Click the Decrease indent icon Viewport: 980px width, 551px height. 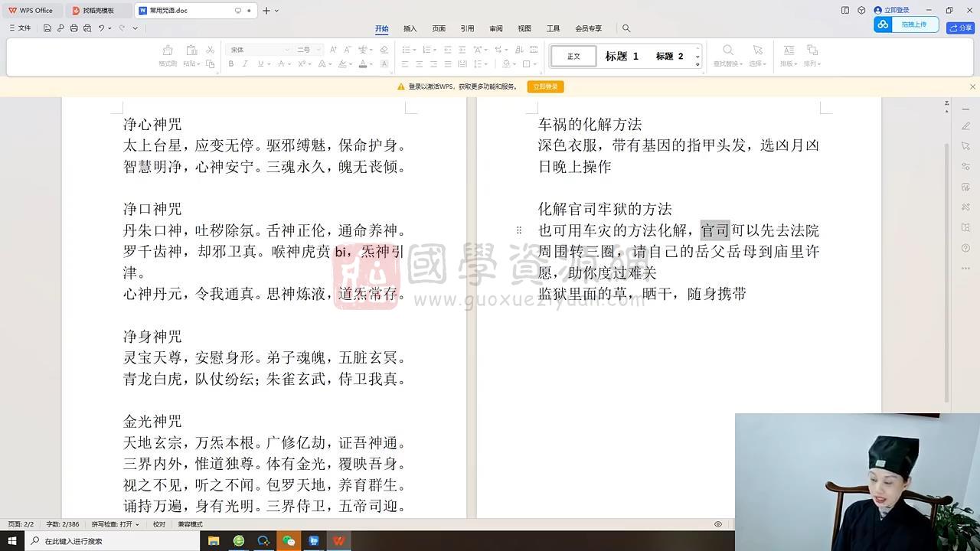[448, 50]
